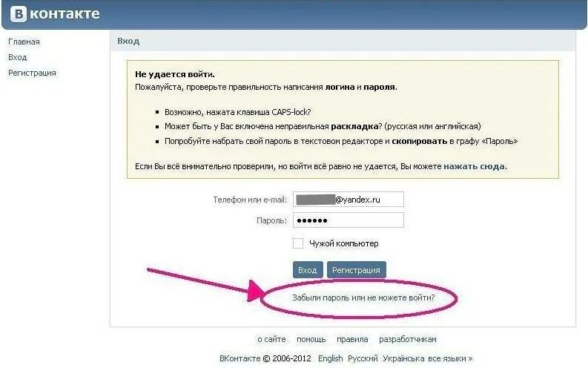Open the 'о сайте' footer link
This screenshot has width=588, height=368.
click(271, 339)
